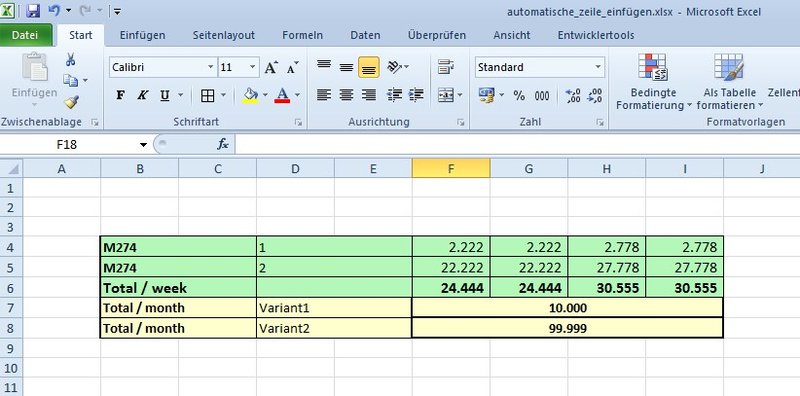Activate the format painter brush

(x=71, y=102)
